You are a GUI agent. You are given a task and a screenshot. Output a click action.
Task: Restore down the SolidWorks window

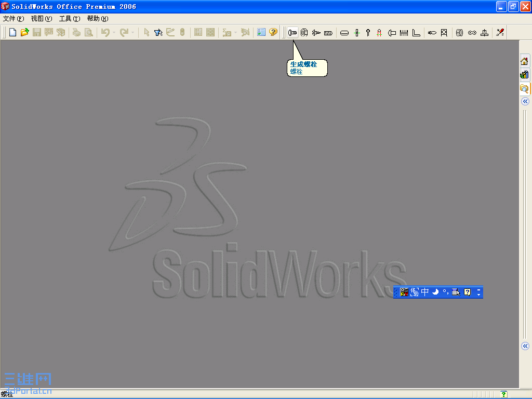[513, 6]
